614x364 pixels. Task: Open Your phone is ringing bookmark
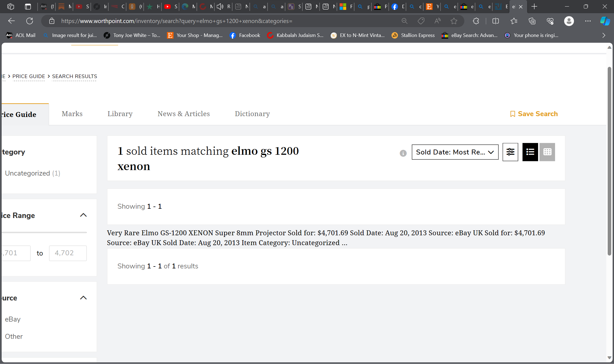click(531, 35)
